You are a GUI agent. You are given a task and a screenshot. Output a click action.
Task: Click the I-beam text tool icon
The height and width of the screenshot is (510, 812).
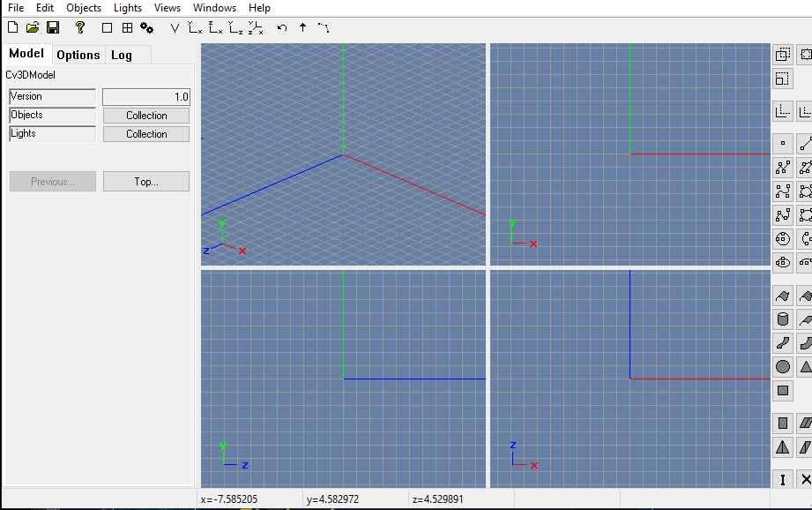click(x=783, y=480)
